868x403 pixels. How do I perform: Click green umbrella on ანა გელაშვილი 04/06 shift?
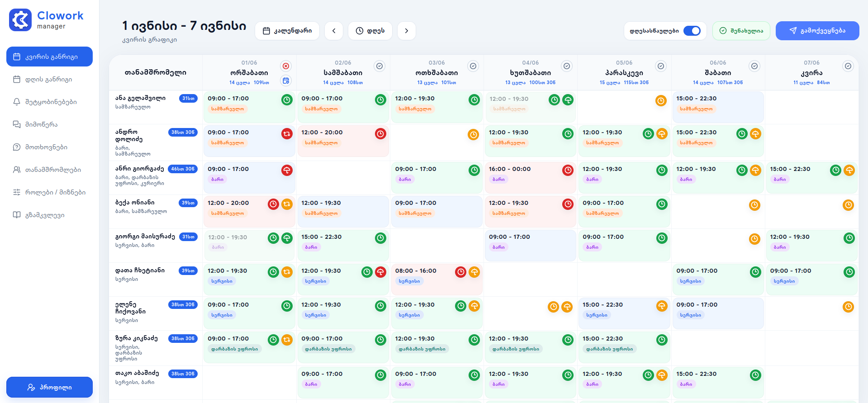568,100
